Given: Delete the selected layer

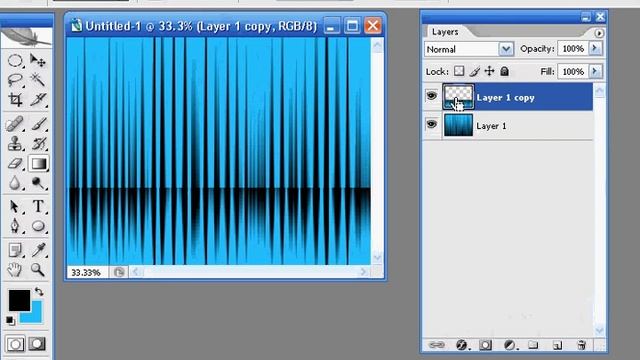Looking at the screenshot, I should (582, 345).
